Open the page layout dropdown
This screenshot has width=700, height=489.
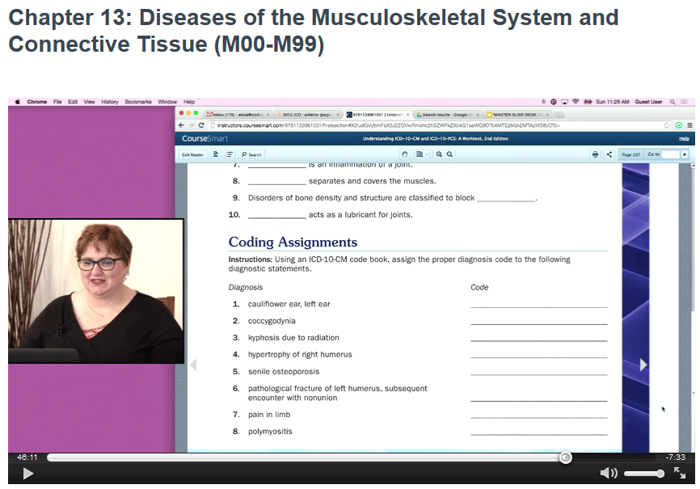pyautogui.click(x=421, y=155)
